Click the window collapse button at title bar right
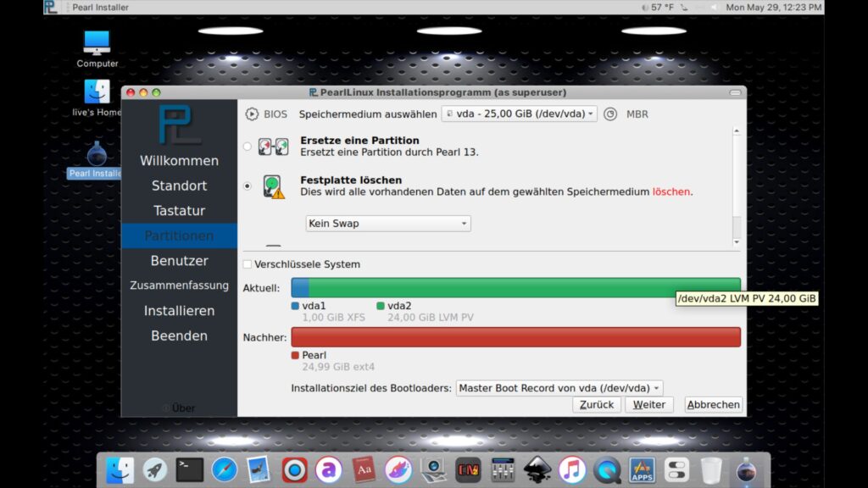 [x=735, y=92]
